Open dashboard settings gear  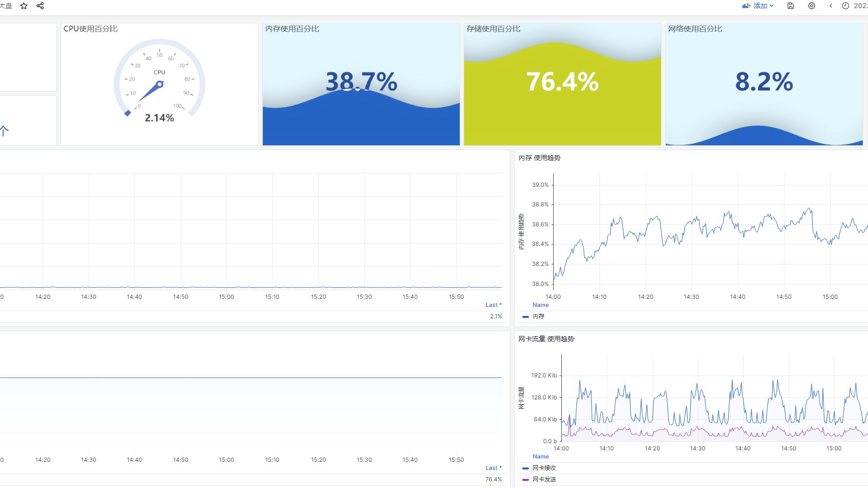tap(812, 6)
